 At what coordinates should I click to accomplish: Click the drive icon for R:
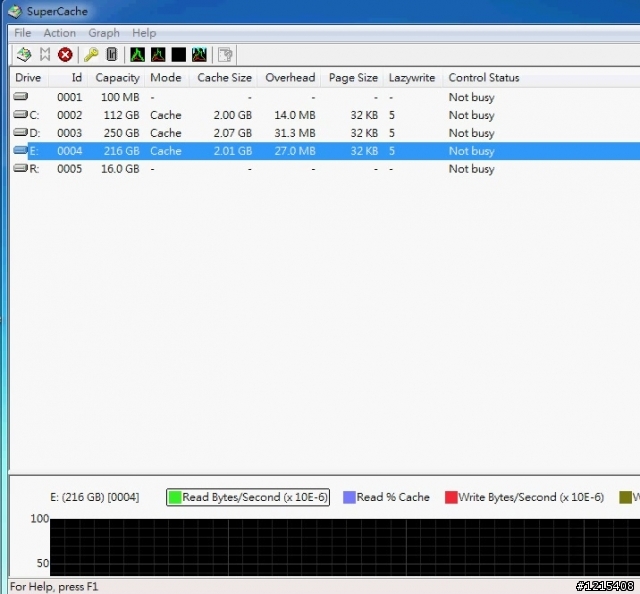click(20, 168)
